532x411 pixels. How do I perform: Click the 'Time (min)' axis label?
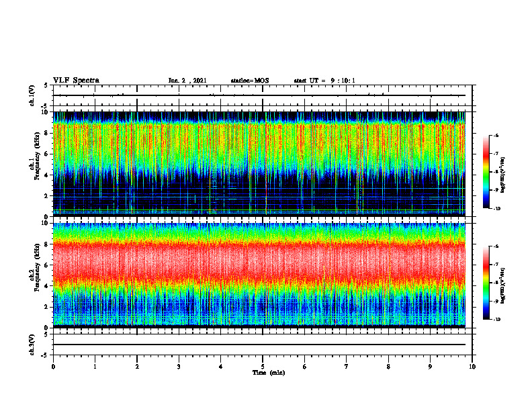tap(269, 373)
